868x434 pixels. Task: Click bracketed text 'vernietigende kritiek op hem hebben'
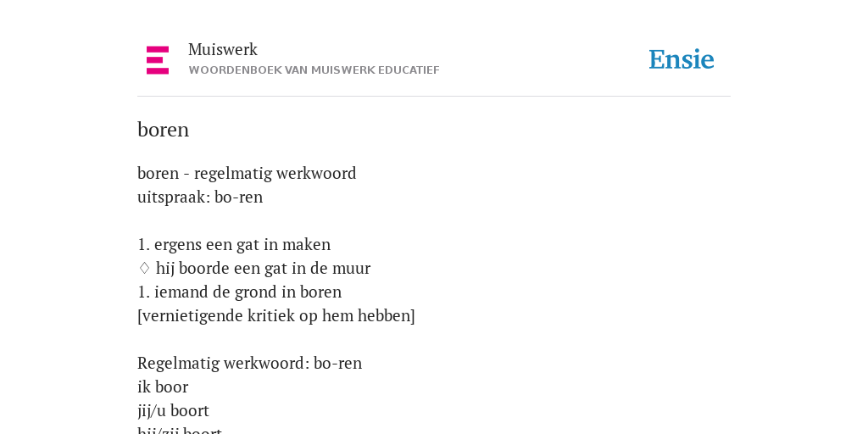click(276, 316)
